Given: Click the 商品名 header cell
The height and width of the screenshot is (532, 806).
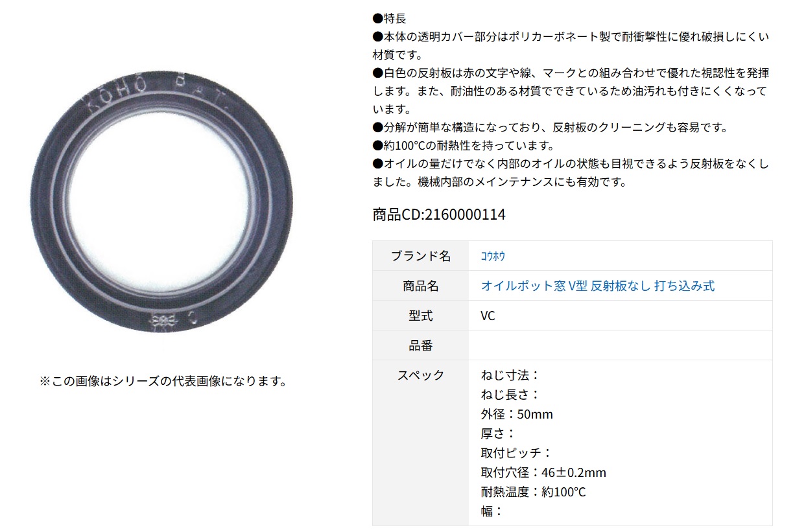Looking at the screenshot, I should coord(421,286).
